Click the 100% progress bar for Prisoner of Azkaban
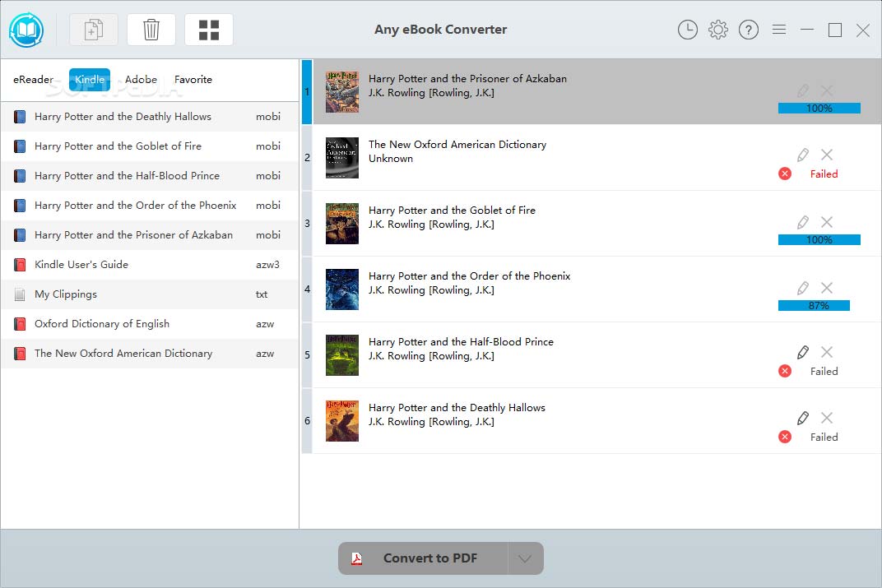 coord(819,108)
